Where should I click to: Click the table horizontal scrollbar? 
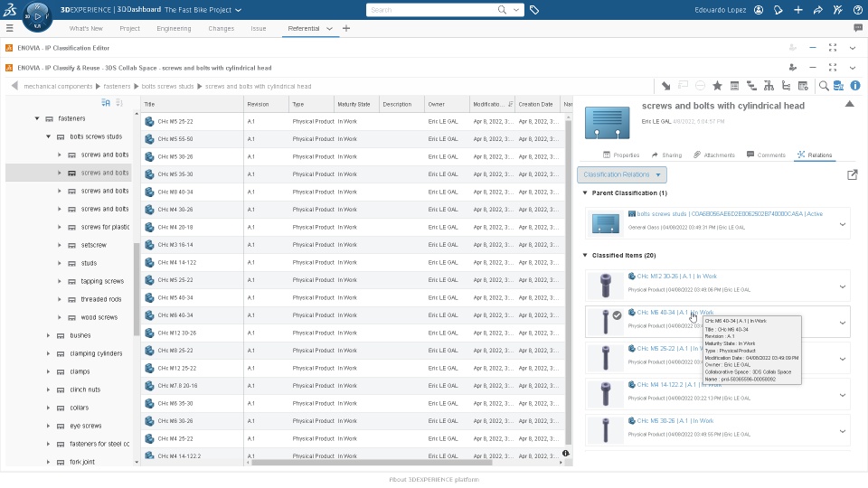(x=372, y=463)
